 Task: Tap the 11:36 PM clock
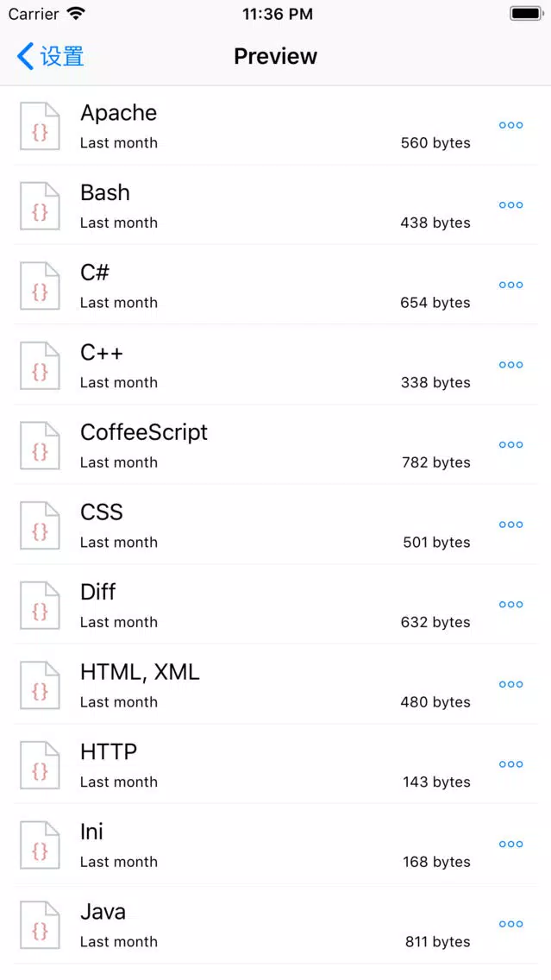(278, 15)
